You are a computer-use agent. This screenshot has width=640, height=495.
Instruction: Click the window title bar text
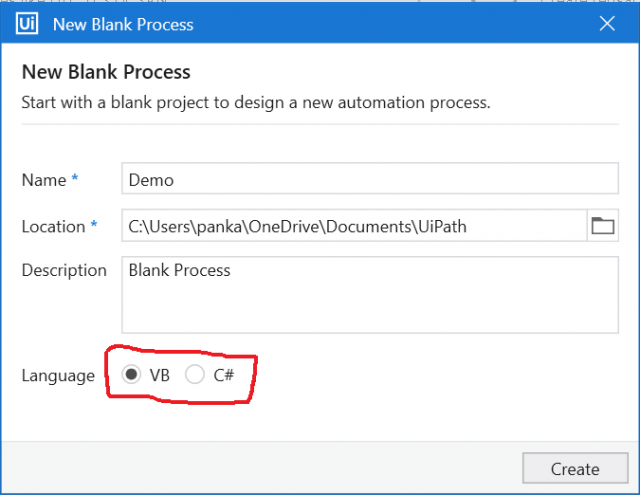123,23
